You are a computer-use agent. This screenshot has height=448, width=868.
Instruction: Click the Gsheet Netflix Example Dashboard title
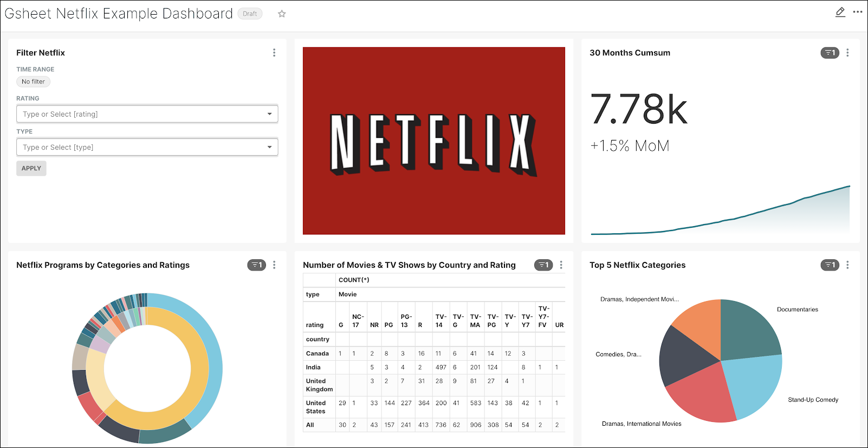[119, 14]
